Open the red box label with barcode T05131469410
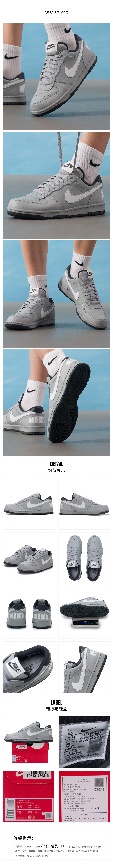Screen dimensions: 113x868 pos(29,797)
